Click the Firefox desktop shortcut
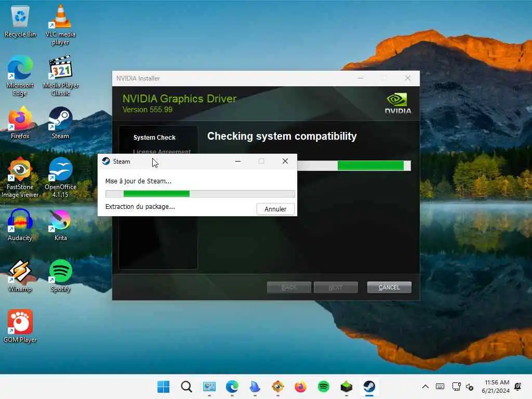Screen dimensions: 532x399 click(20, 123)
